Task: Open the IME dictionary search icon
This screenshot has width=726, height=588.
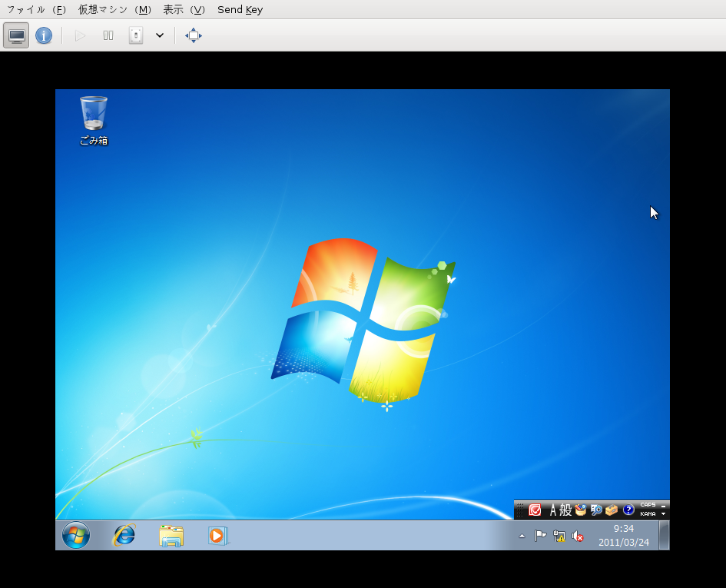Action: point(596,510)
